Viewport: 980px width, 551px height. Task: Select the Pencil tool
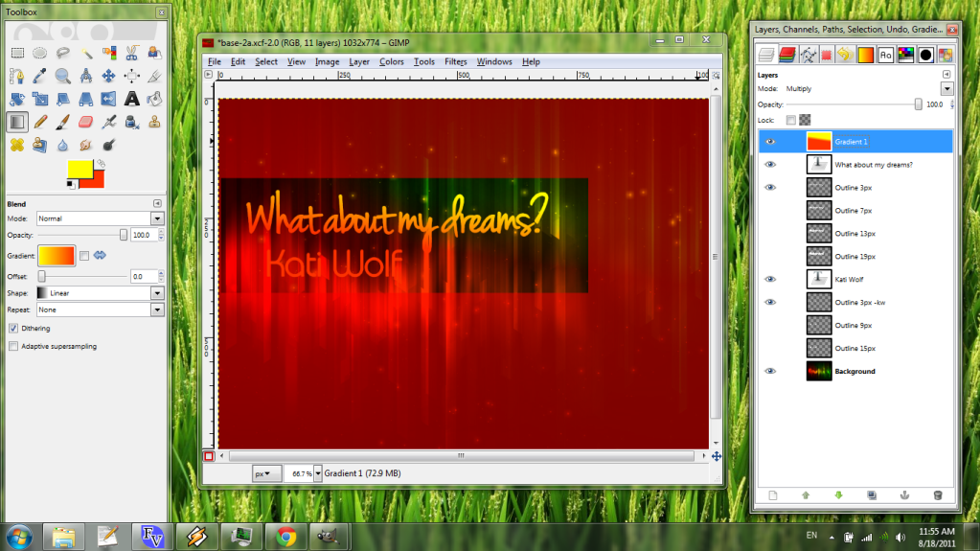40,122
